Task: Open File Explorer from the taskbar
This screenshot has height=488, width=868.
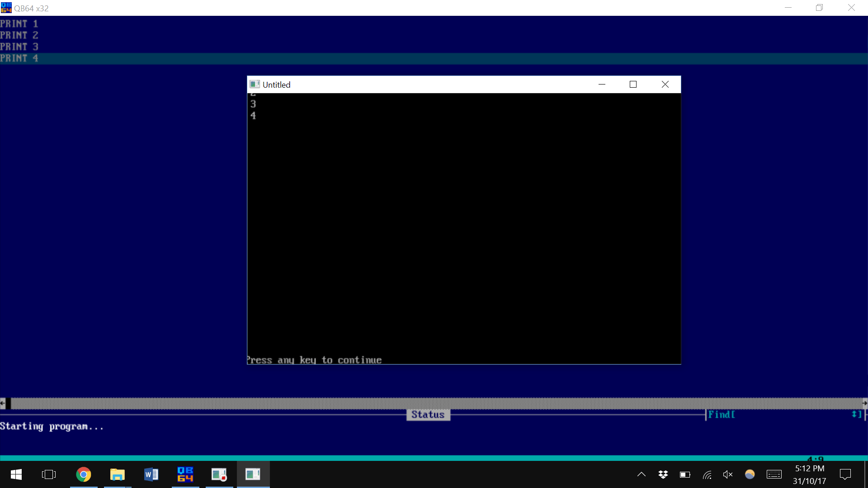Action: click(x=117, y=474)
